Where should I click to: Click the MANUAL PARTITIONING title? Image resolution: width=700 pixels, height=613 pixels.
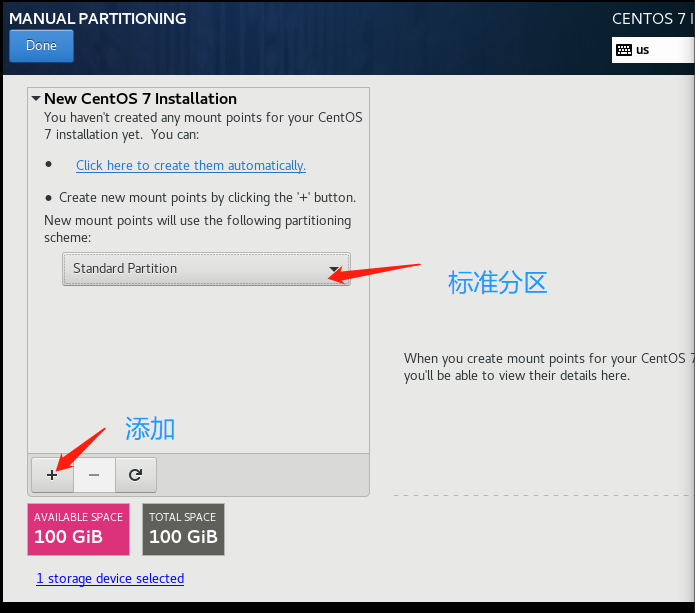pos(98,19)
